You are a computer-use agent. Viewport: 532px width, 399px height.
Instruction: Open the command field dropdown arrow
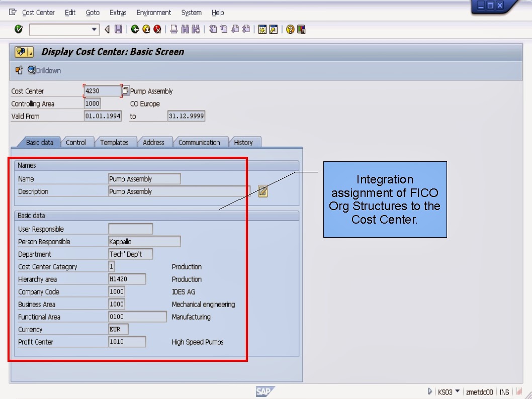[x=94, y=30]
